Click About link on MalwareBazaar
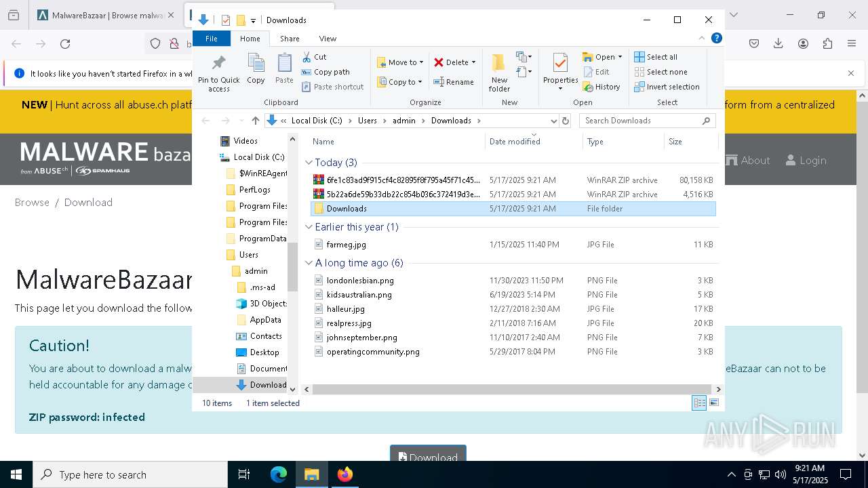This screenshot has height=488, width=868. pyautogui.click(x=747, y=161)
